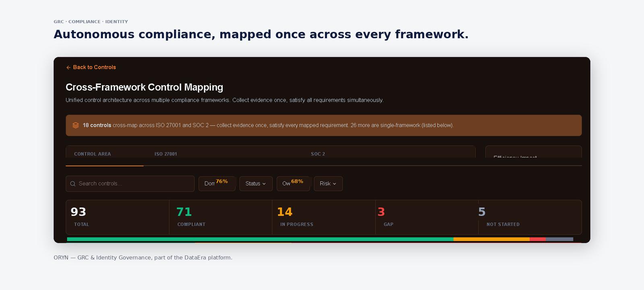Click the orange-underlined active tab
644x290 pixels.
(105, 165)
